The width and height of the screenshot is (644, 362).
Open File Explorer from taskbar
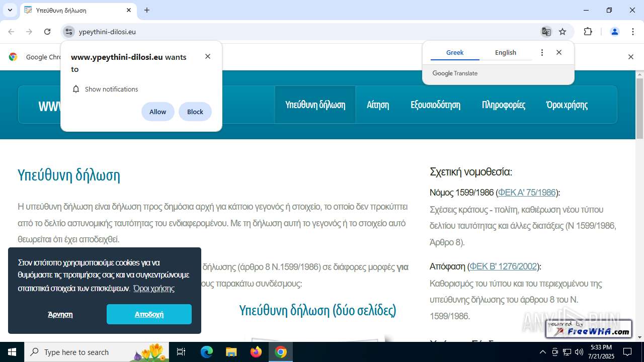click(231, 352)
